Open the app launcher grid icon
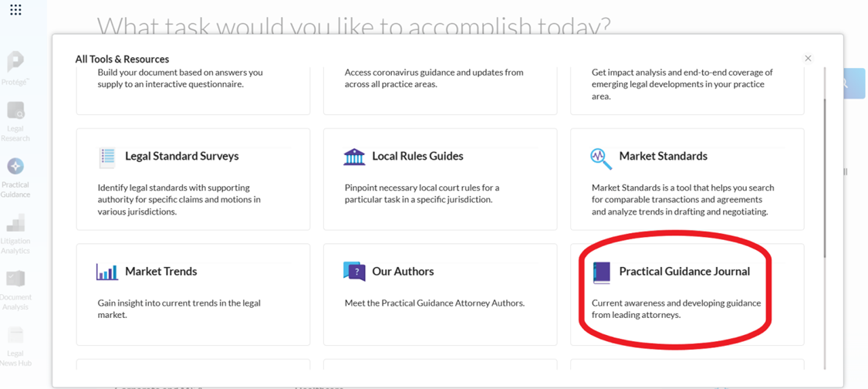 tap(15, 9)
